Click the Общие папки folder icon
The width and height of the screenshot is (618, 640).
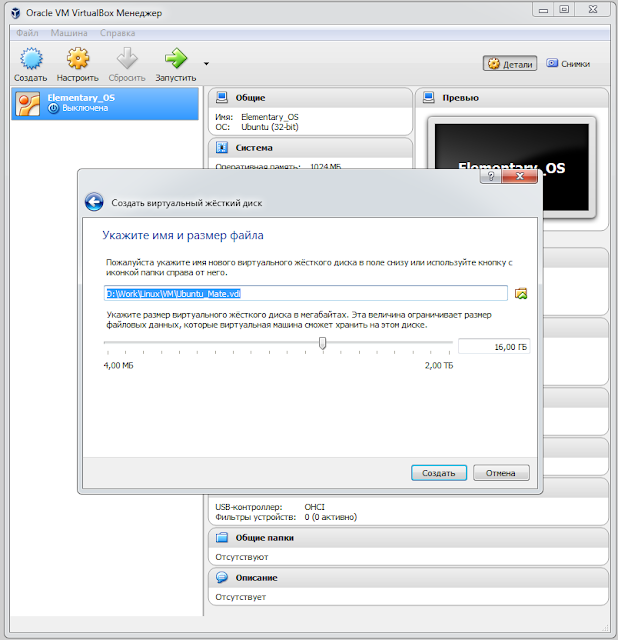click(x=222, y=538)
